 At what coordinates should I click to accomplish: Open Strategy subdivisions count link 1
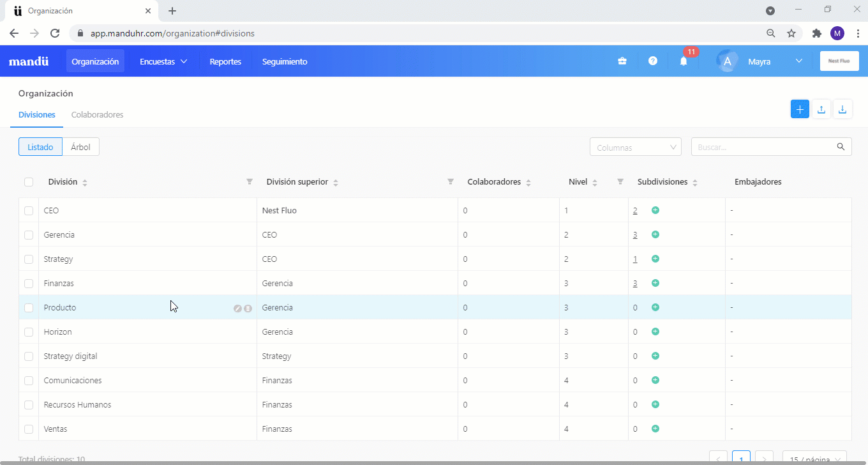point(635,259)
